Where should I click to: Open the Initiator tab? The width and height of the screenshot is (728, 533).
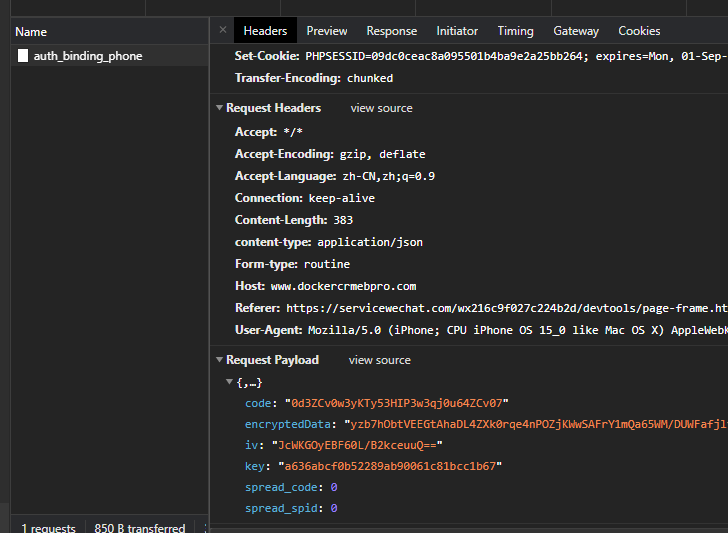tap(457, 31)
